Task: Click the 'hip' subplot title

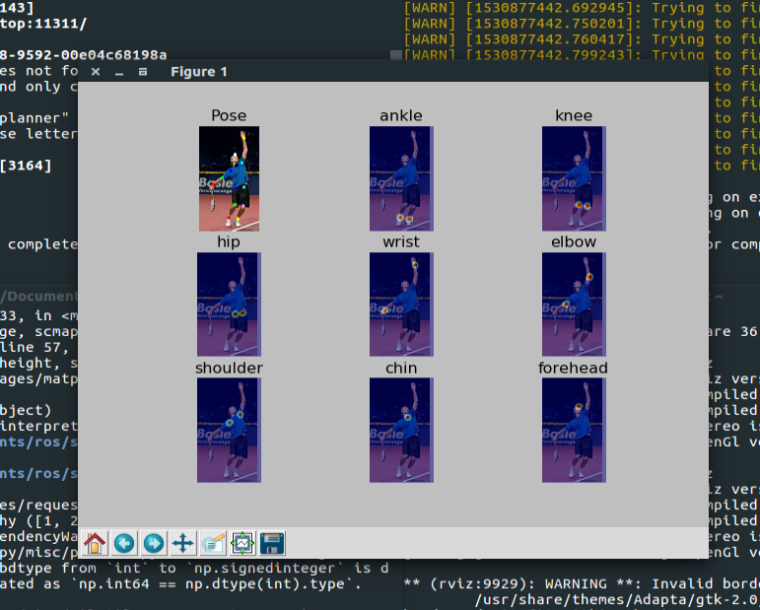Action: tap(229, 242)
